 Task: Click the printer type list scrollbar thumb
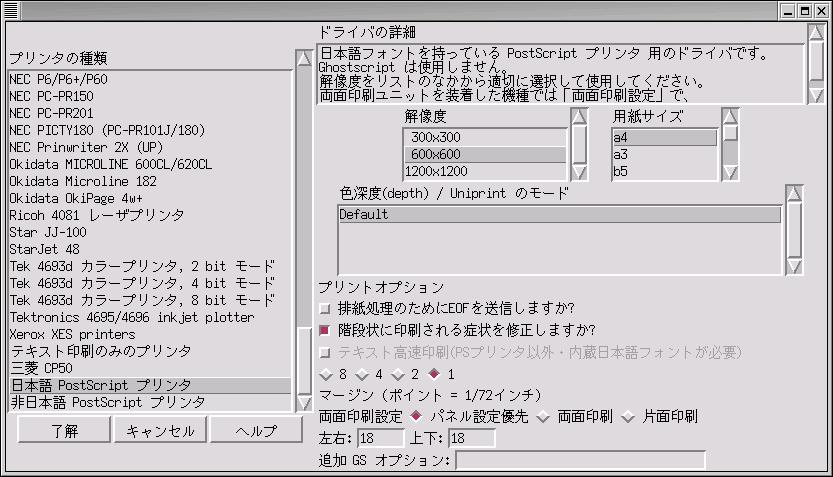click(304, 362)
